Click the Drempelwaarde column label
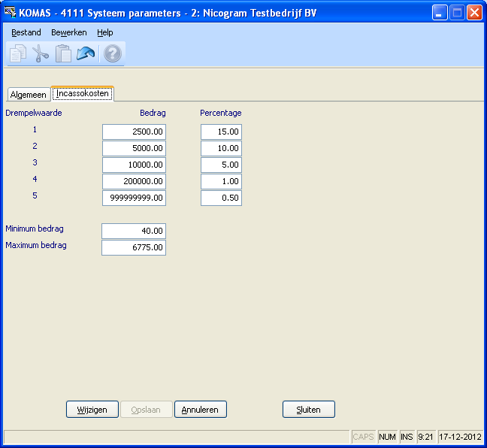The image size is (487, 448). point(34,113)
